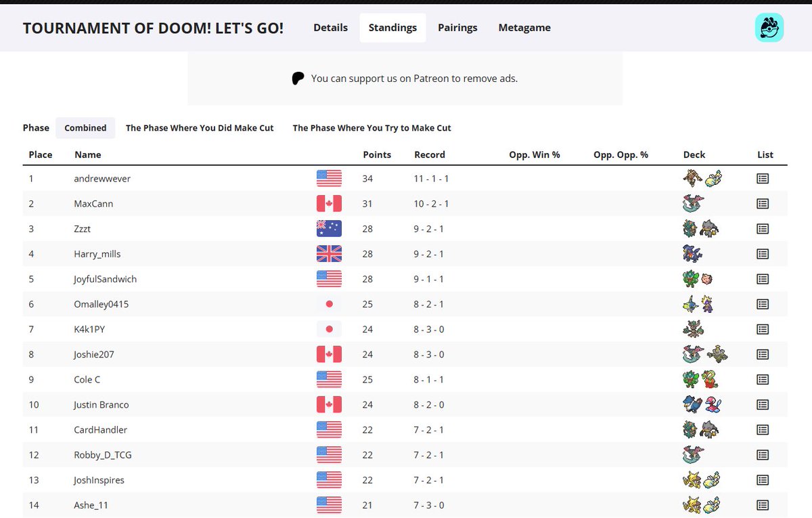The image size is (812, 518).
Task: Show the decklist icon for Cole C
Action: (763, 379)
